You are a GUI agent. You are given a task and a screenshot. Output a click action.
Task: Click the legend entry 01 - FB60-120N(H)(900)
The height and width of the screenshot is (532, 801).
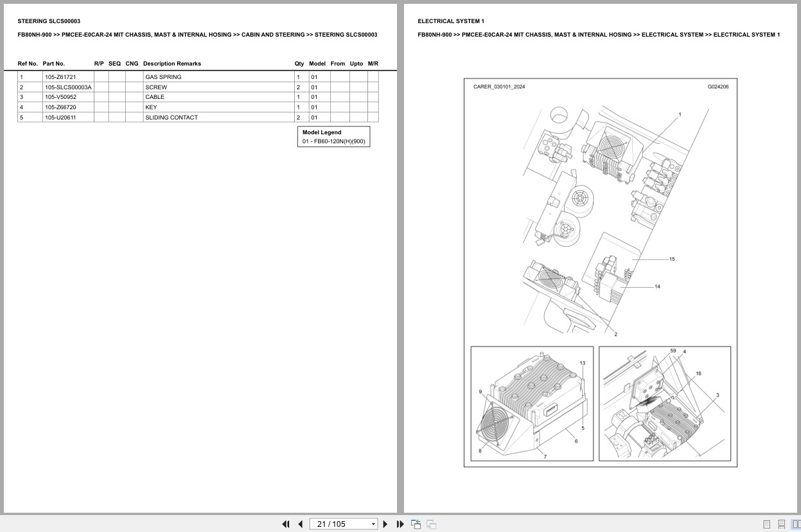333,141
